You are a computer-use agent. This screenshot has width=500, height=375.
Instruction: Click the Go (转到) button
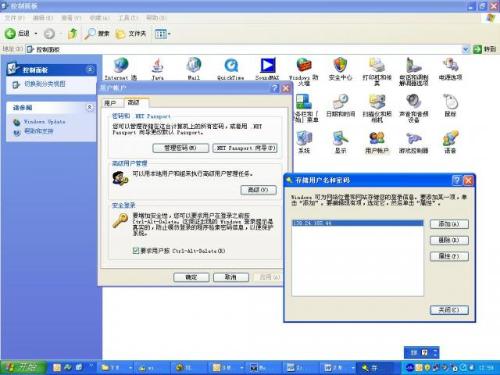485,49
